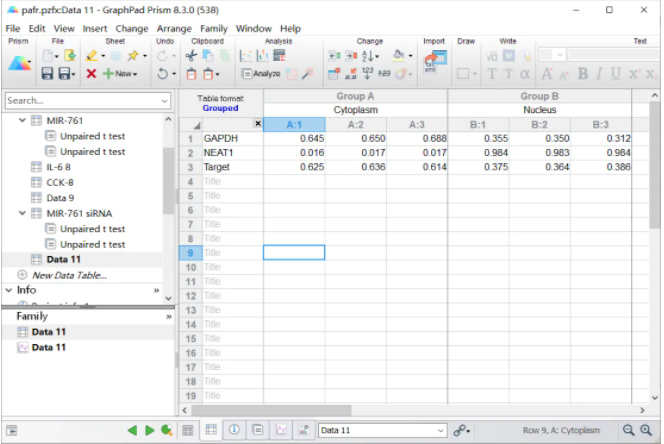Expand the Family panel double chevron
This screenshot has width=664, height=444.
(x=169, y=316)
